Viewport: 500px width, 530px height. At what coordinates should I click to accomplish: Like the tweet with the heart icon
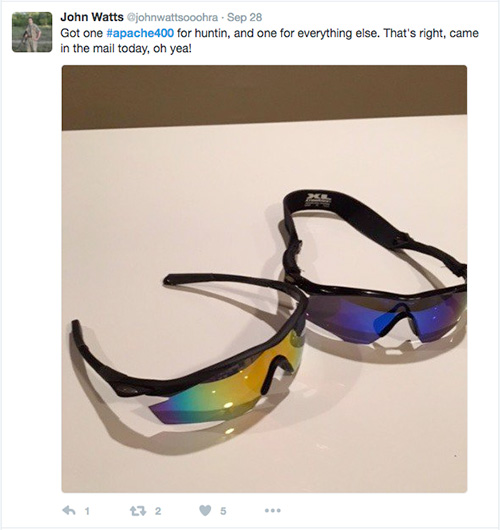coord(205,510)
